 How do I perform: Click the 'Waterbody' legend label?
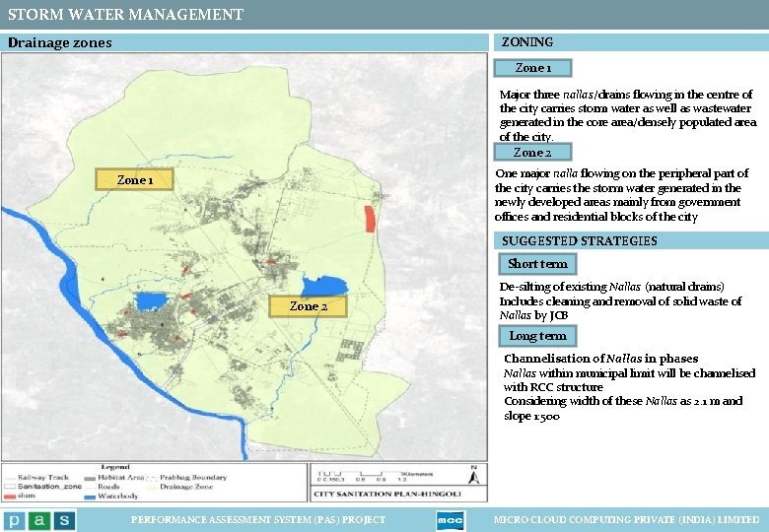117,497
